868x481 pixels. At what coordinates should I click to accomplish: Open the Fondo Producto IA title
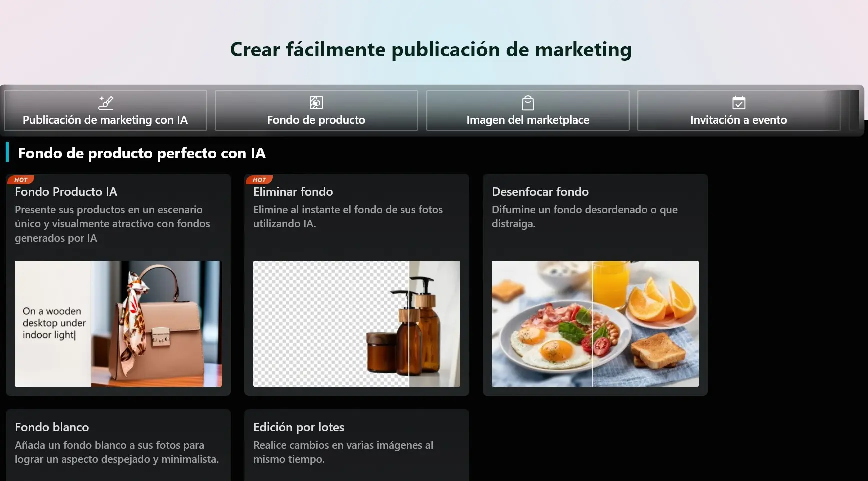tap(66, 192)
